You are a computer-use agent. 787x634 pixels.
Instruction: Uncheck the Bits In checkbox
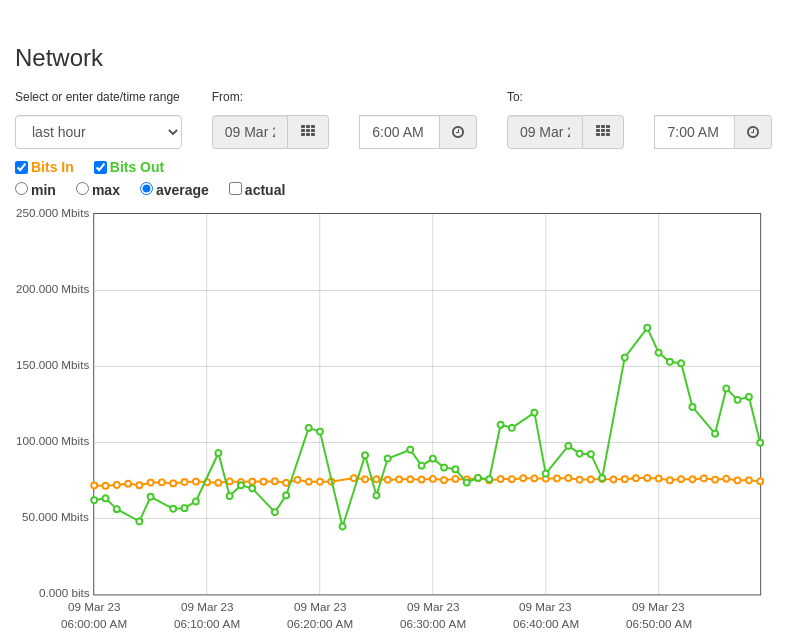(x=22, y=167)
